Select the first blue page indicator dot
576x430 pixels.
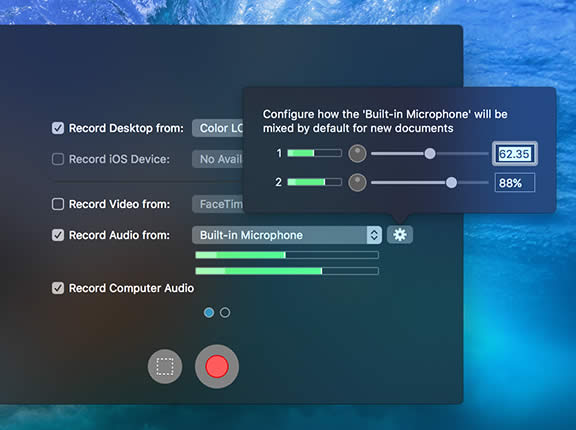209,312
